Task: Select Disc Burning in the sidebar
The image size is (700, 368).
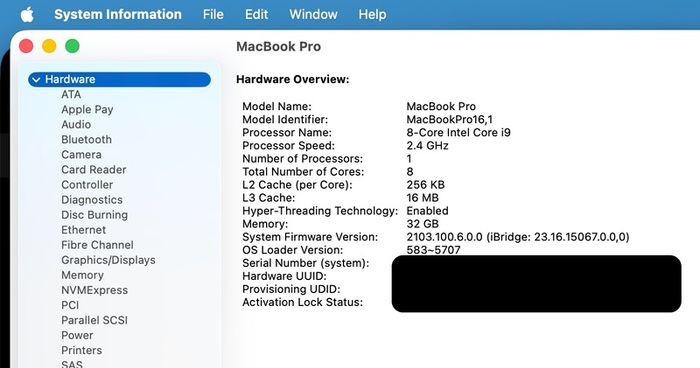Action: pyautogui.click(x=94, y=215)
